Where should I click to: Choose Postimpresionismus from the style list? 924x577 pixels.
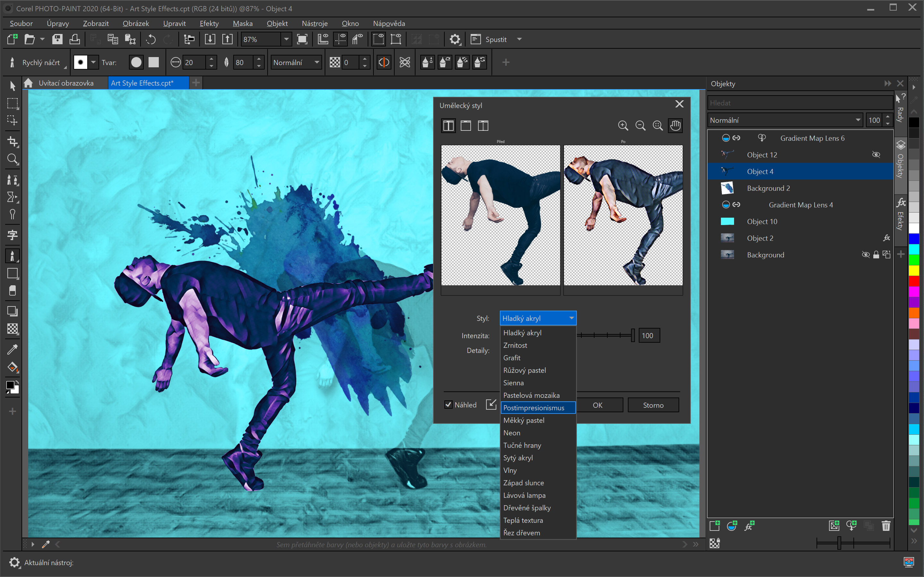pyautogui.click(x=534, y=407)
